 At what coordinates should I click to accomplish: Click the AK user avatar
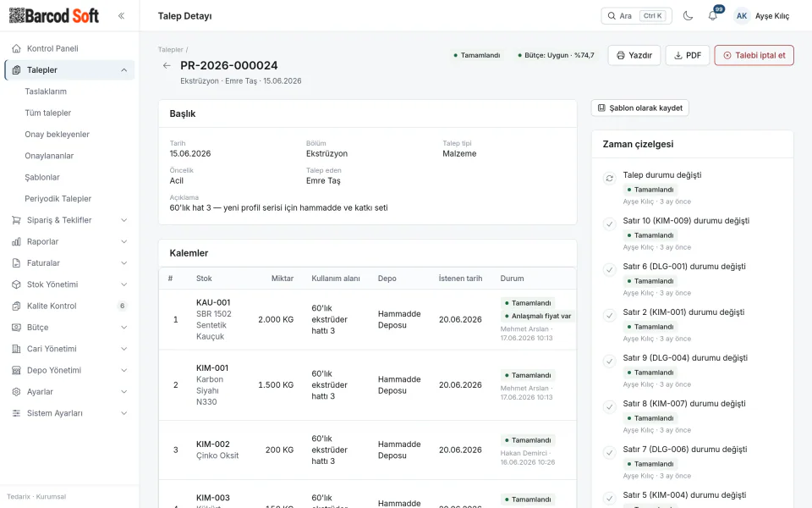coord(742,16)
